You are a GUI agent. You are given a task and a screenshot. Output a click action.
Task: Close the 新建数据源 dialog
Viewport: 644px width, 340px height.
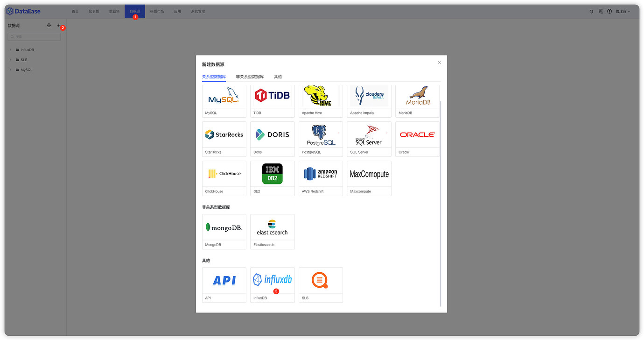pyautogui.click(x=439, y=63)
